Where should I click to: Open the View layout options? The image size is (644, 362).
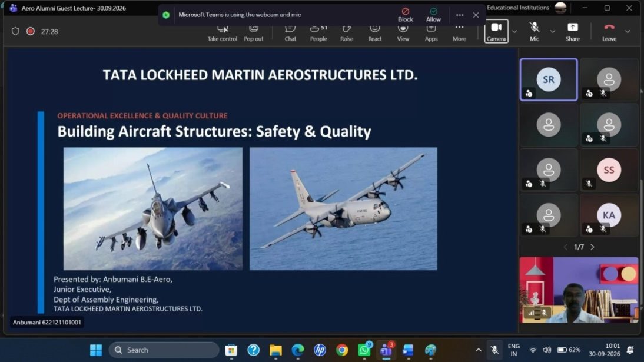(403, 33)
